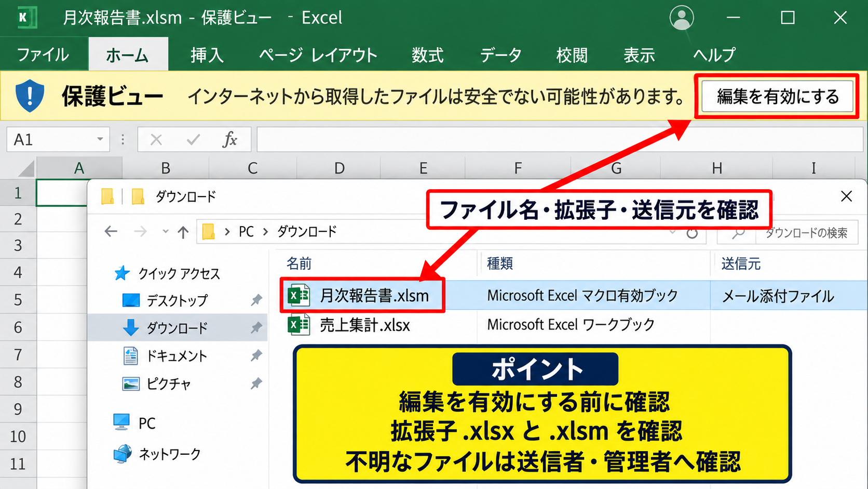
Task: Click the Excel app icon in title bar
Action: [26, 17]
